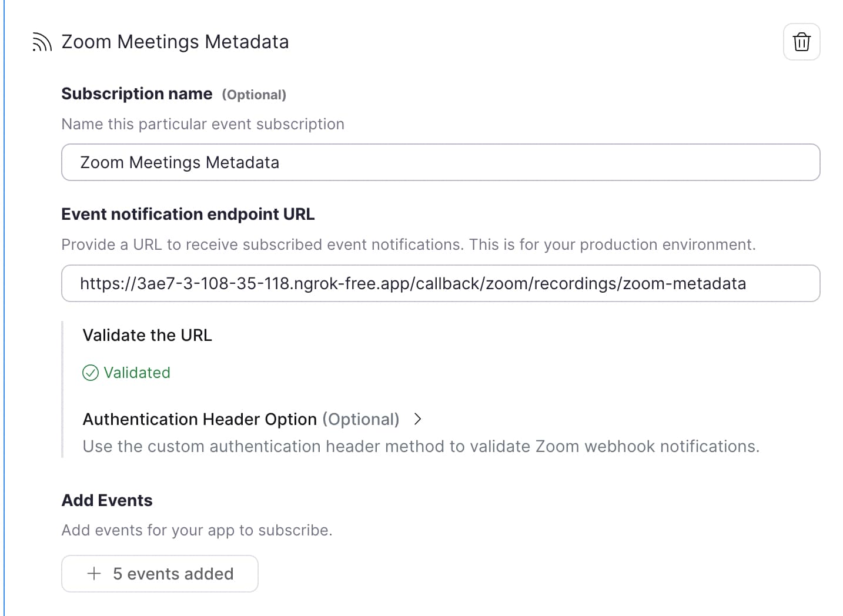The image size is (843, 616).
Task: Delete subscription using the trash icon
Action: (801, 42)
